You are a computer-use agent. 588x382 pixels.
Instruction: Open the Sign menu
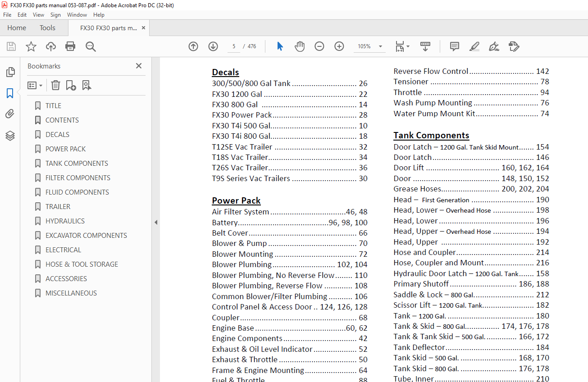(x=55, y=15)
